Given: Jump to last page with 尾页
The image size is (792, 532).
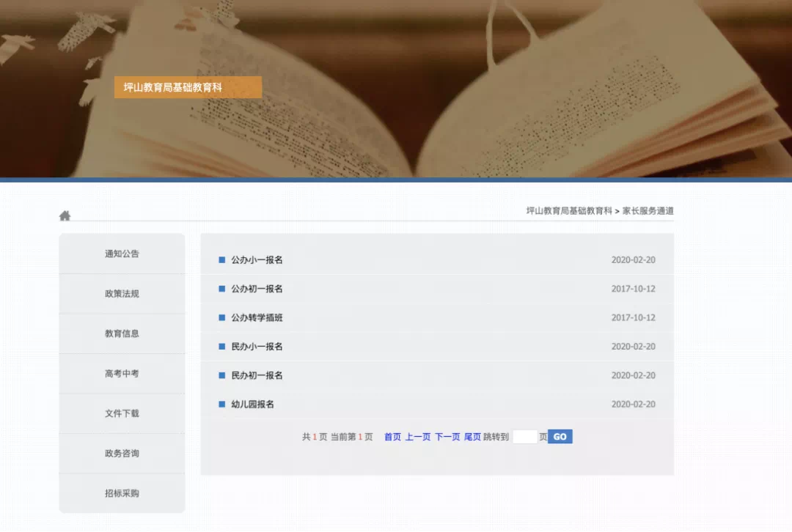Looking at the screenshot, I should [x=472, y=437].
